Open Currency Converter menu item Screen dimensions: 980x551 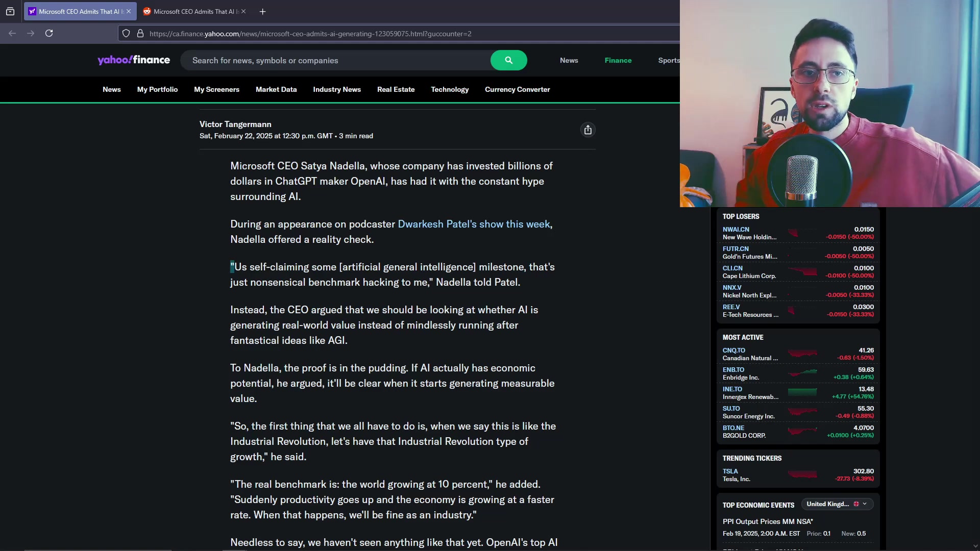pos(517,89)
